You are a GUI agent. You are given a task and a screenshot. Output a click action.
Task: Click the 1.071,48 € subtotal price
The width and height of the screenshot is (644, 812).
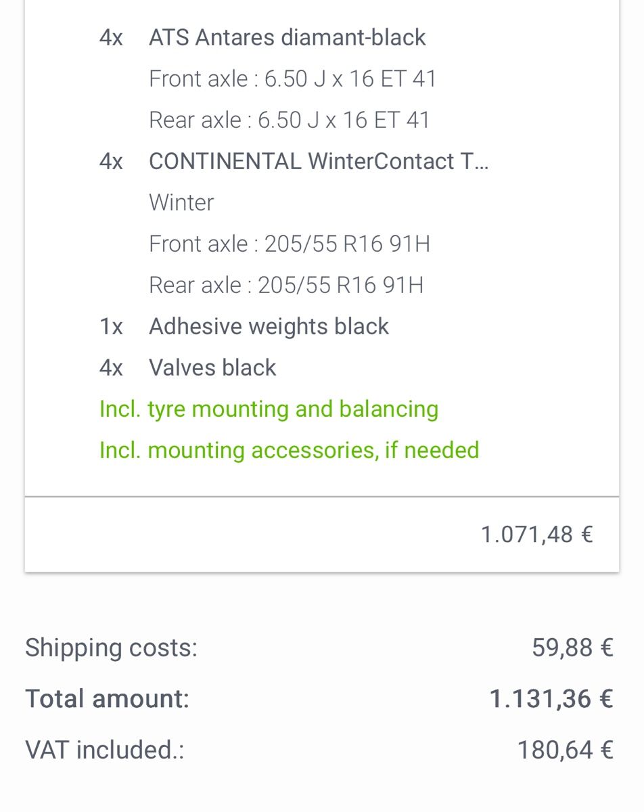[536, 535]
